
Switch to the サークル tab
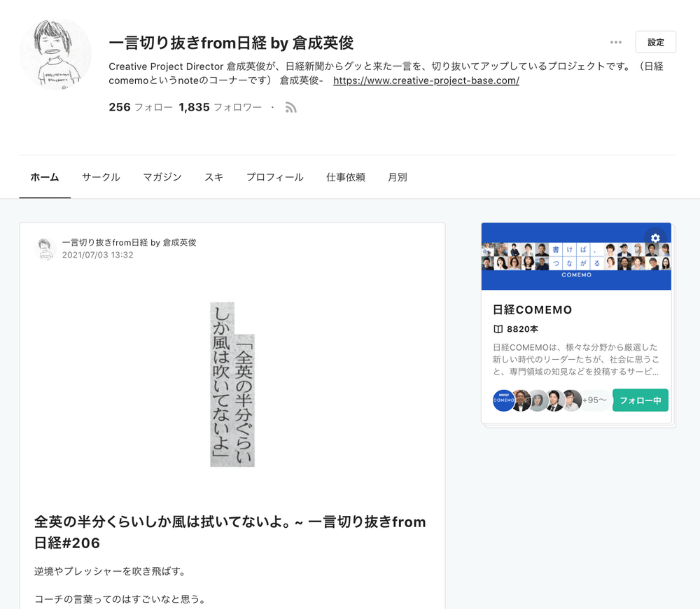pos(101,177)
